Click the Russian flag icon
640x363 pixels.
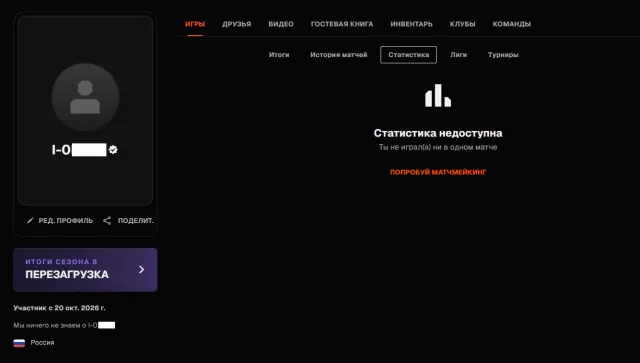19,343
